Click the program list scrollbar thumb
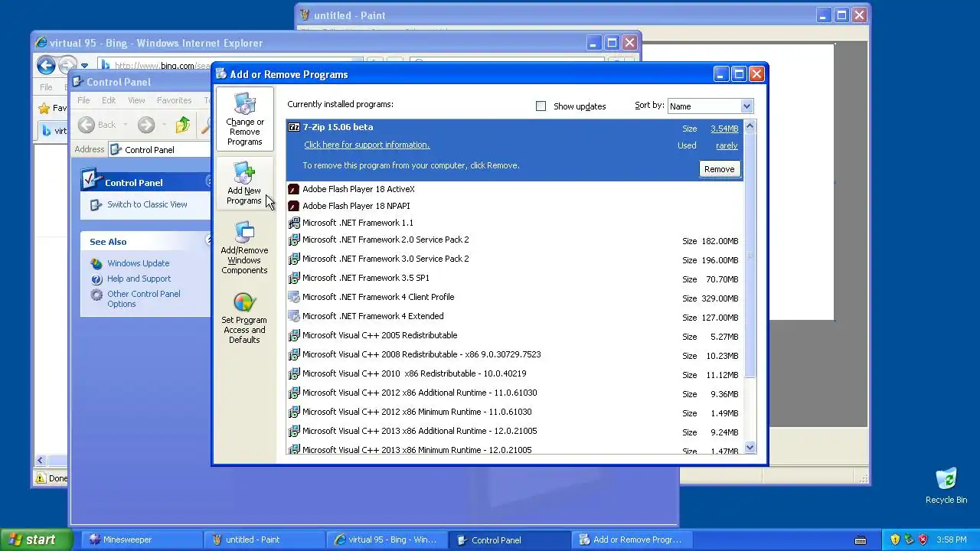Image resolution: width=980 pixels, height=551 pixels. pos(750,256)
